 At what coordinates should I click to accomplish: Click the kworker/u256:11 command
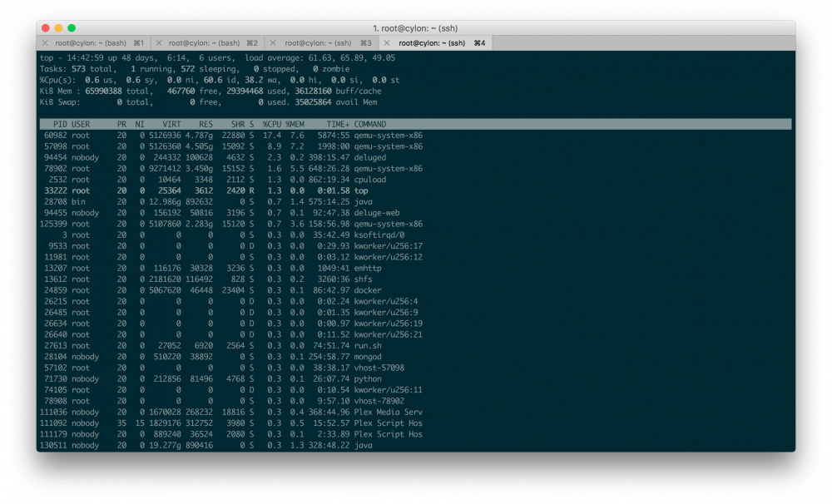click(388, 390)
